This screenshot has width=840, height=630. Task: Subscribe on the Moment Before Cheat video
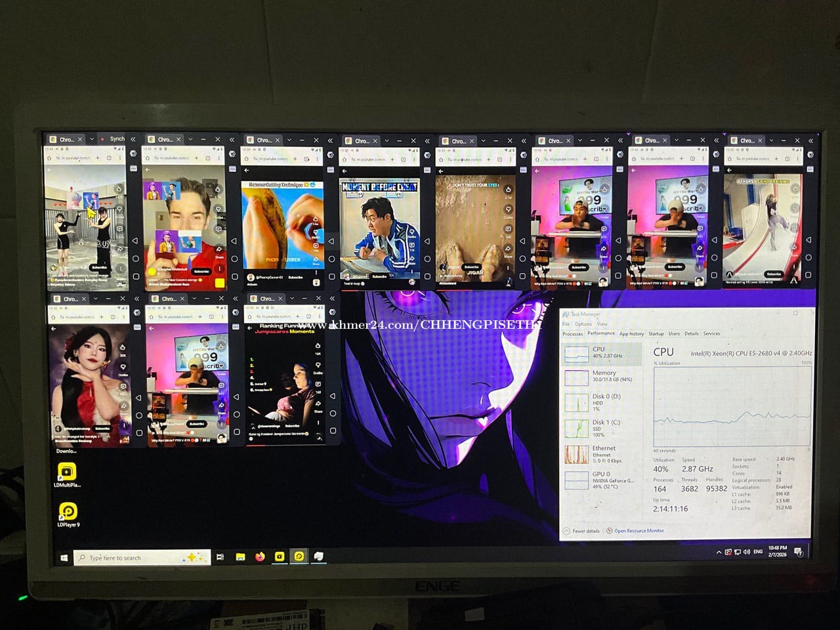coord(379,276)
